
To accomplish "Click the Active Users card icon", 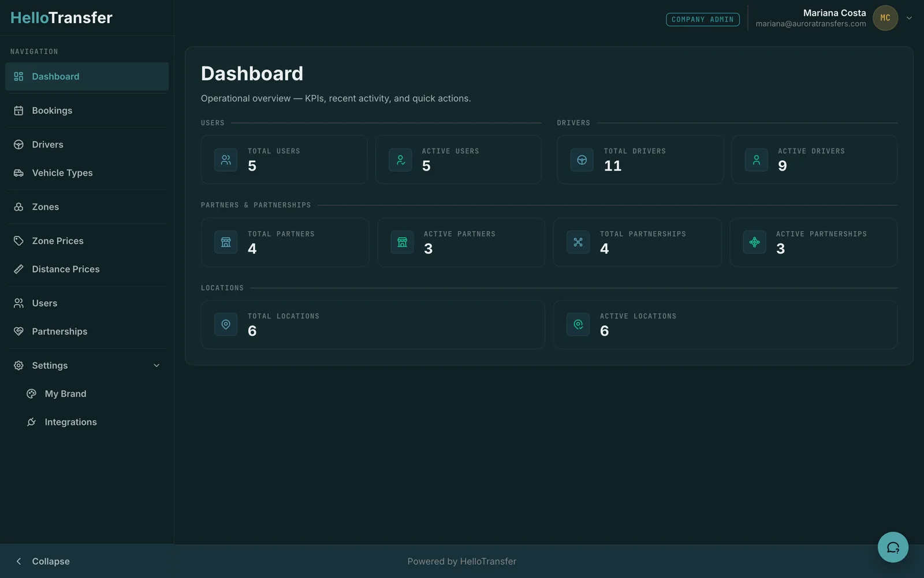I will pyautogui.click(x=400, y=160).
